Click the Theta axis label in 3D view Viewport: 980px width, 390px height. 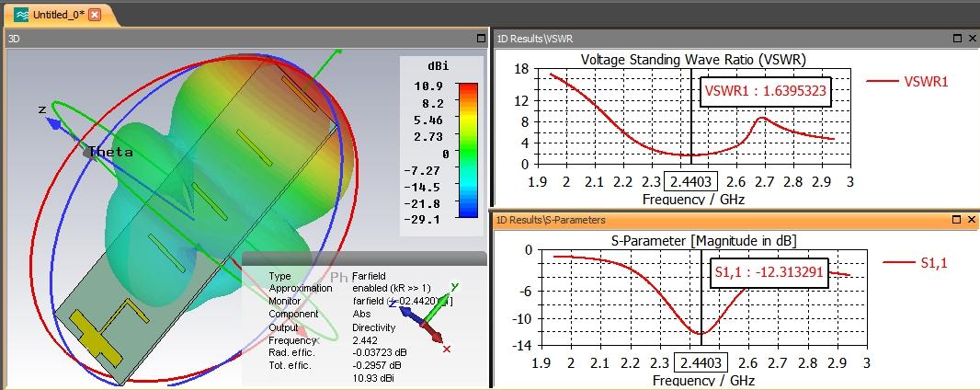click(110, 152)
